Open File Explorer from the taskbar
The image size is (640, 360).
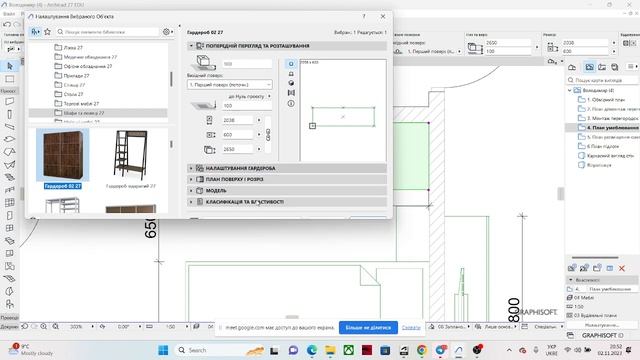330,350
